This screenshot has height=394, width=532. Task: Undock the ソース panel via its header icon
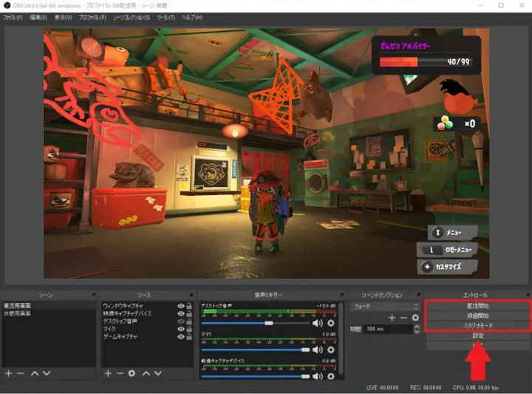pyautogui.click(x=191, y=294)
